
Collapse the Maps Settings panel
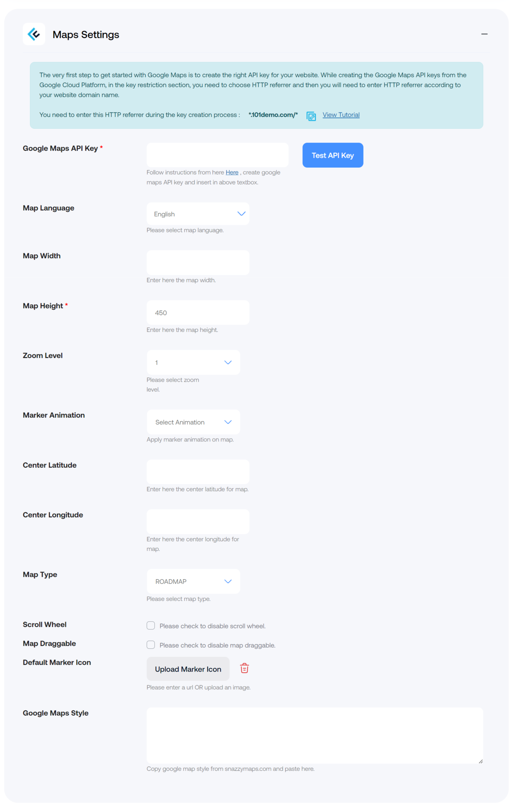click(x=484, y=34)
